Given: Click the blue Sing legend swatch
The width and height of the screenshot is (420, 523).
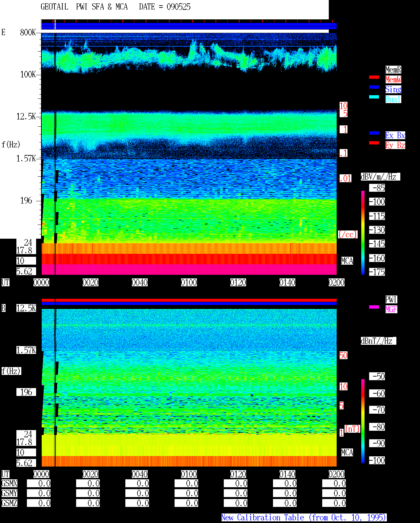Looking at the screenshot, I should tap(374, 87).
